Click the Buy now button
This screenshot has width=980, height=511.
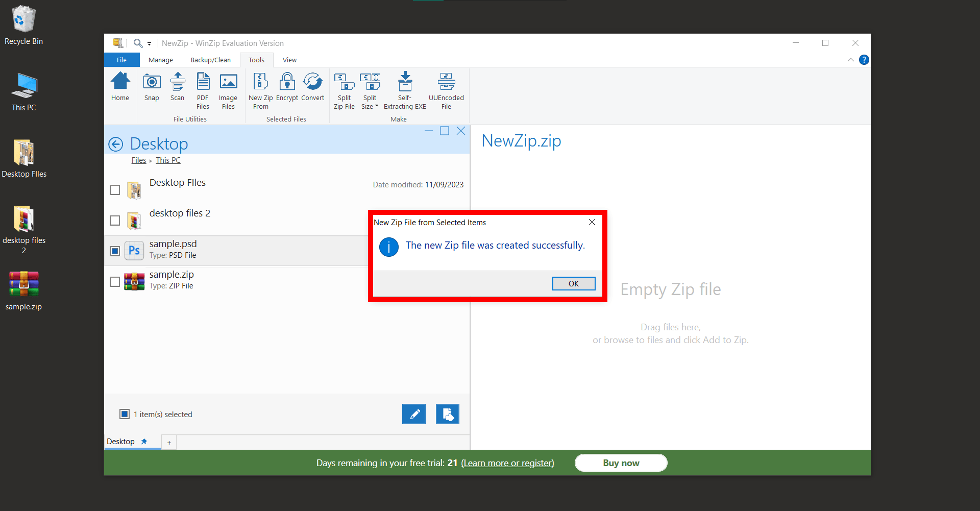[621, 463]
